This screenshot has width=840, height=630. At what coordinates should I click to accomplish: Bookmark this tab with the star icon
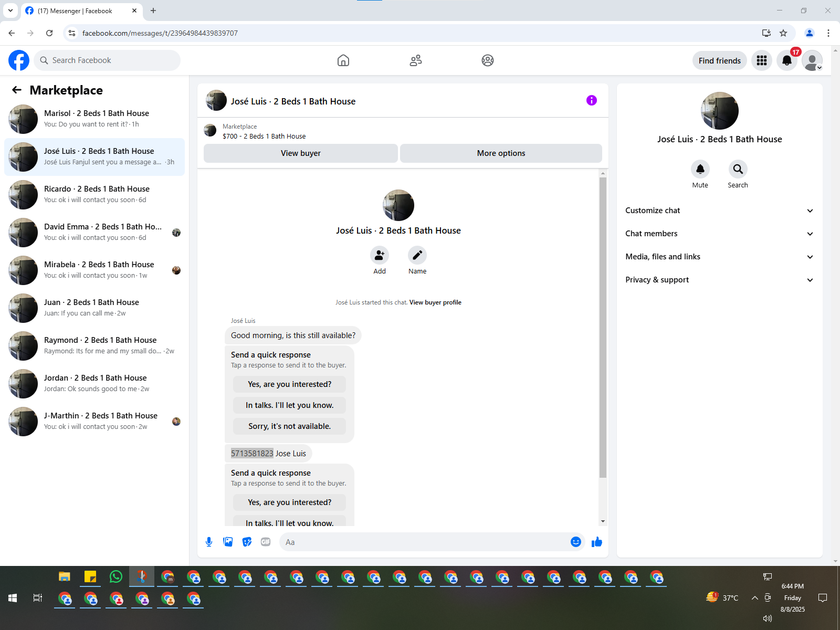click(x=783, y=33)
